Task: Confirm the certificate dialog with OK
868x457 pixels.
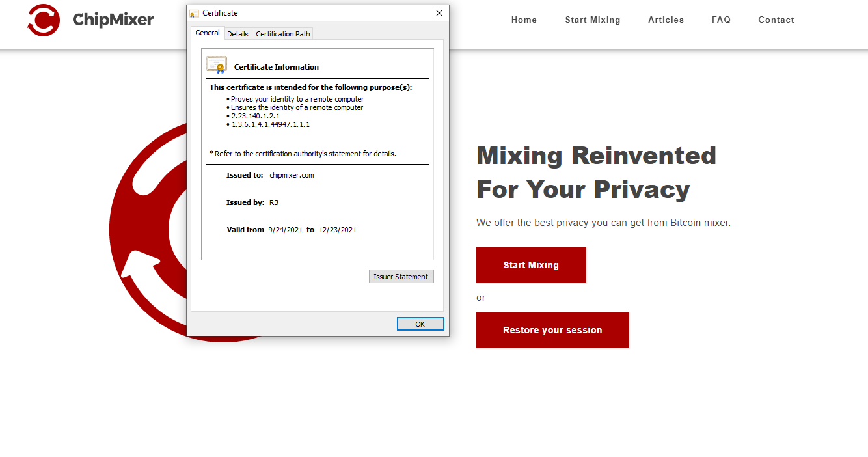Action: pyautogui.click(x=420, y=324)
